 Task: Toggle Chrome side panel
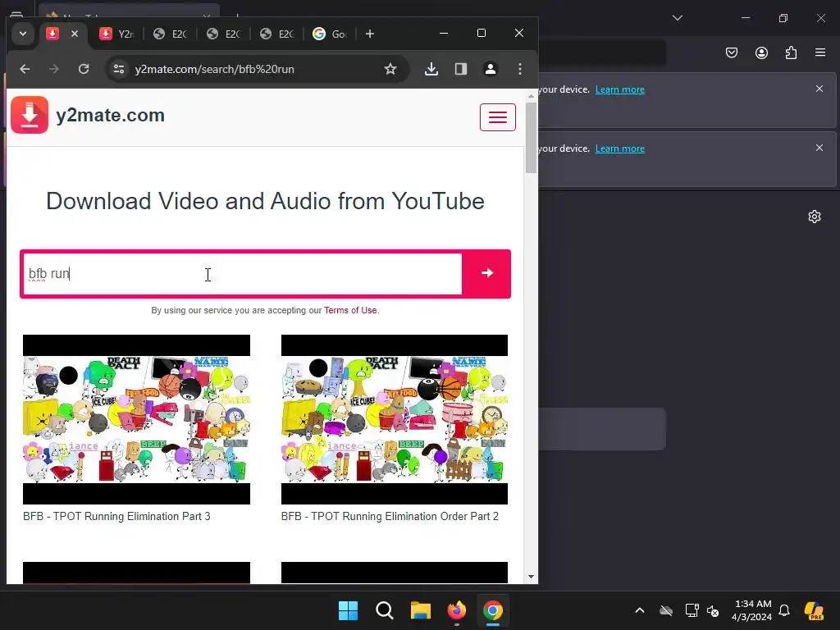click(461, 69)
